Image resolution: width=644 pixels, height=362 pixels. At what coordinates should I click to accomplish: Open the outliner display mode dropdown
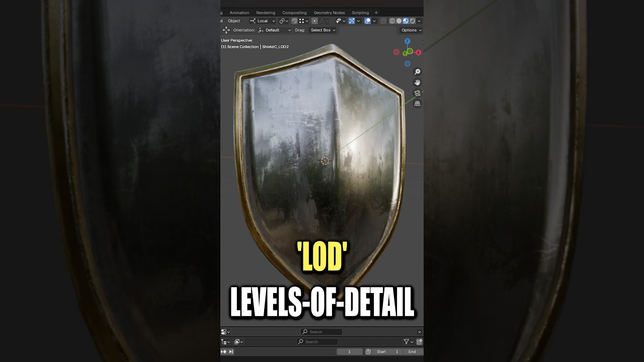(238, 342)
